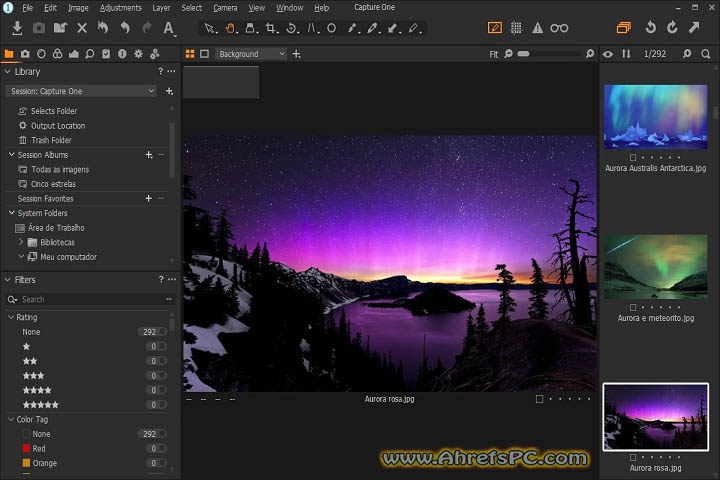Click the Capture camera icon in toolbar
Screen dimensions: 720x480
[x=39, y=28]
